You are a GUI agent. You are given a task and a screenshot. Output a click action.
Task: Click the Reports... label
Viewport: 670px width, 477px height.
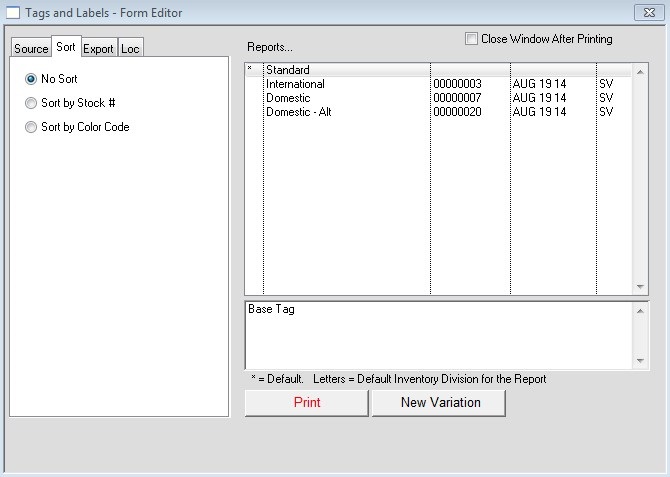tap(270, 47)
